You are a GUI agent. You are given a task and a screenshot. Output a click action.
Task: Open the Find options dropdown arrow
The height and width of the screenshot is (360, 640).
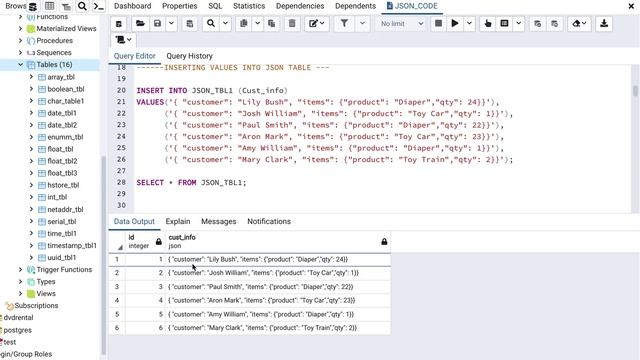pos(225,24)
